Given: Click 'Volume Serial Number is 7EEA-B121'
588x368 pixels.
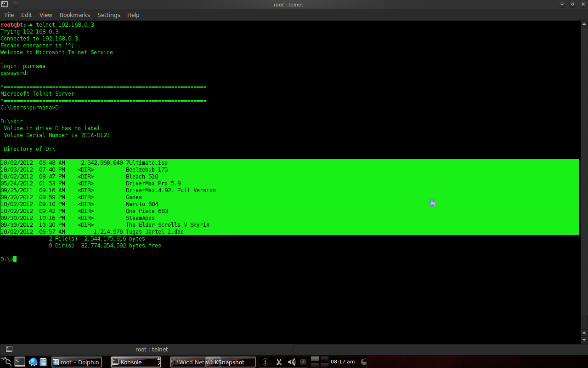Looking at the screenshot, I should tap(57, 135).
